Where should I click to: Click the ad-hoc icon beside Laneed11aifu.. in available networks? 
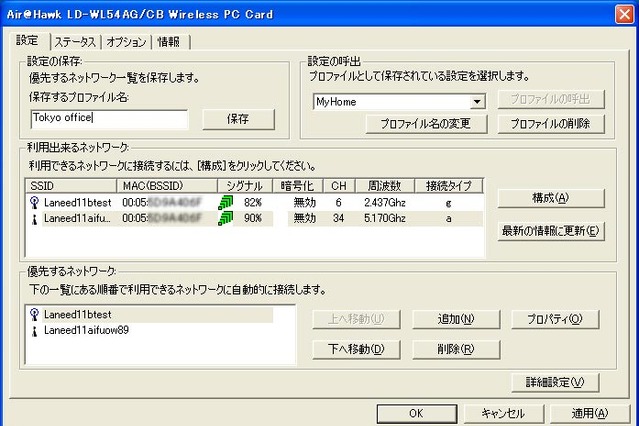[35, 219]
